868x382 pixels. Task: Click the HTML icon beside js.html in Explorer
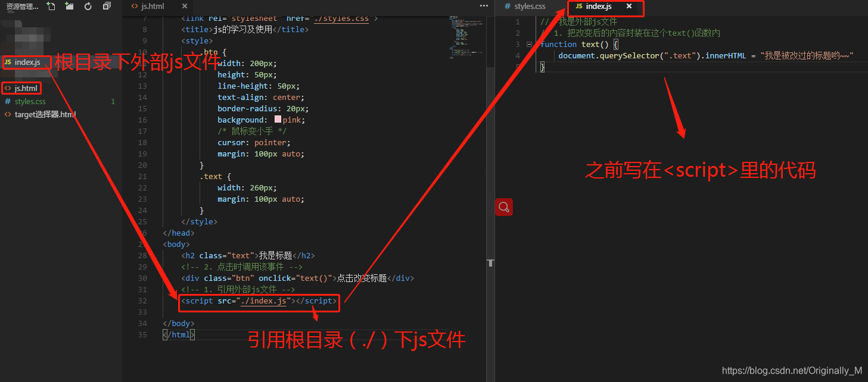(x=9, y=88)
